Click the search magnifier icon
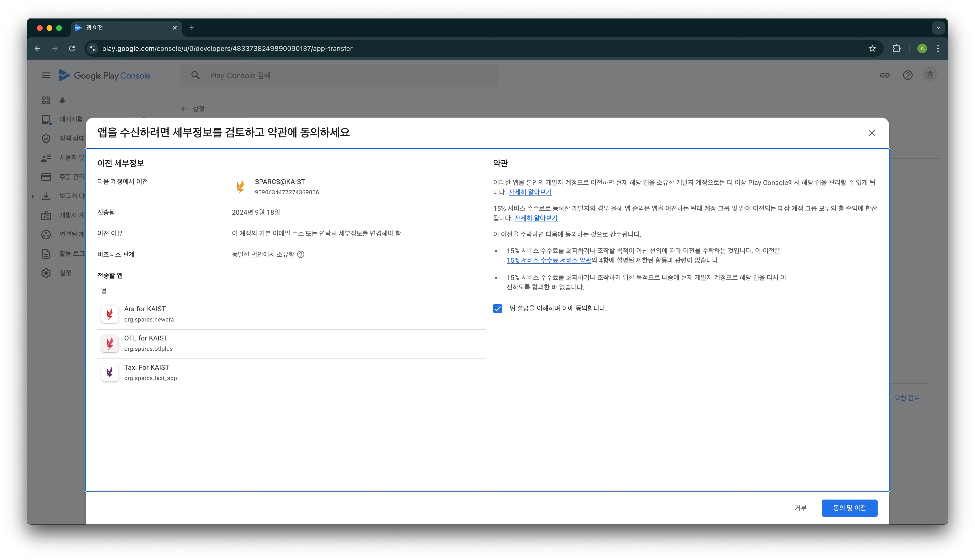This screenshot has height=560, width=975. coord(196,75)
